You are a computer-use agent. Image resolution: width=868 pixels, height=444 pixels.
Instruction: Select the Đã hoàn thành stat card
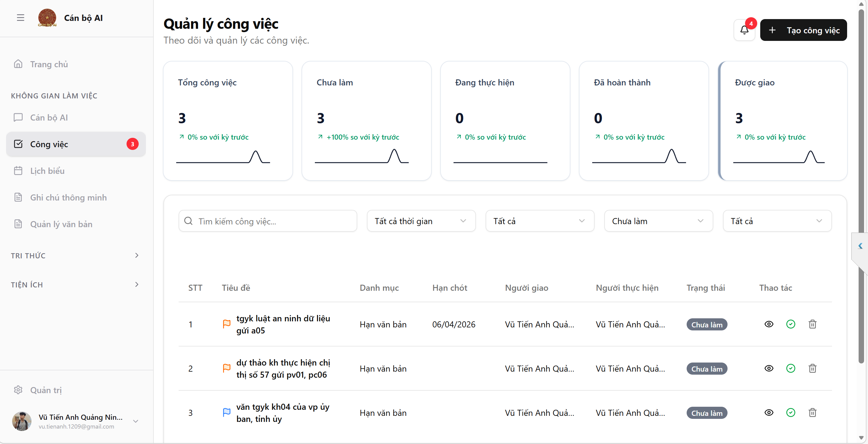point(644,121)
